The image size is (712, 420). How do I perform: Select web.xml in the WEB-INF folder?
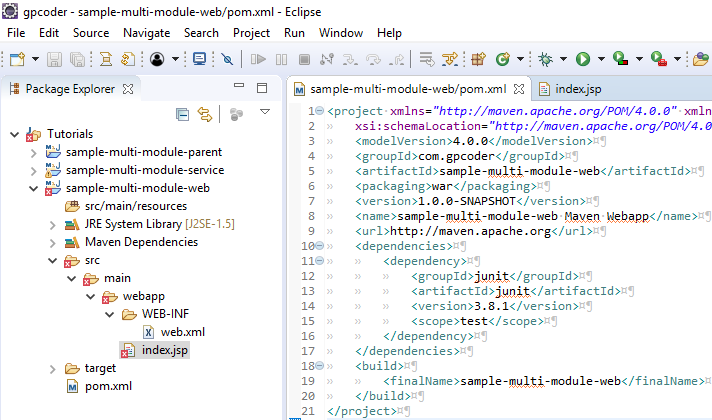pos(182,332)
